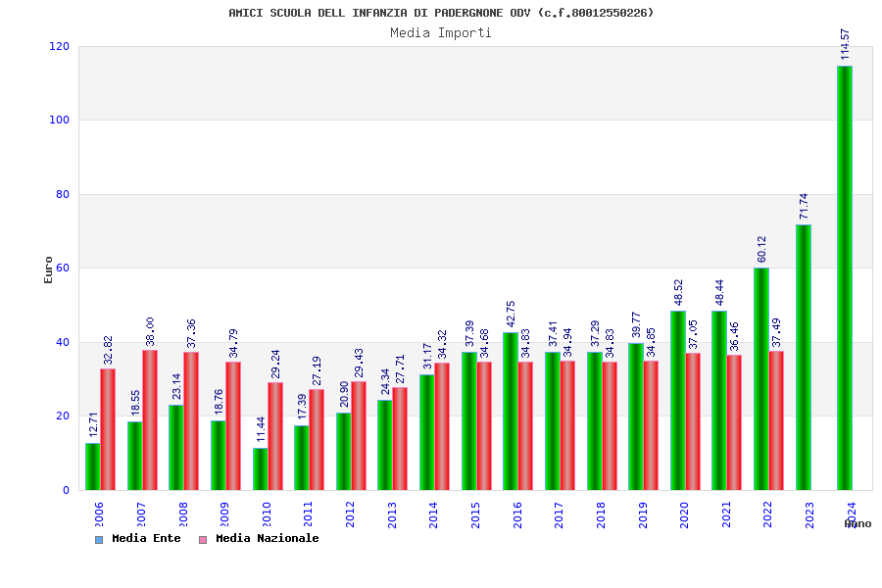Select the green 2006 bar valued 12.71
The image size is (882, 588).
[x=93, y=466]
